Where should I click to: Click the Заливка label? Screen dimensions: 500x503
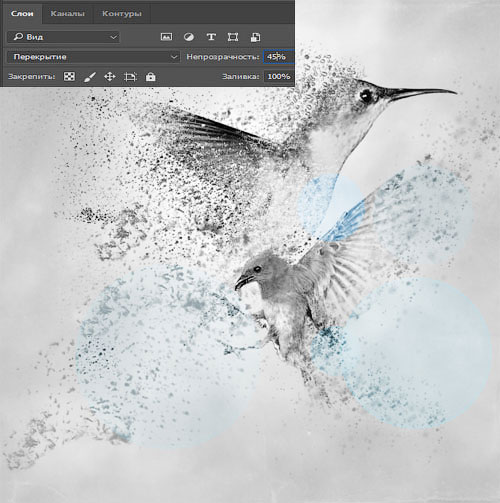coord(241,77)
